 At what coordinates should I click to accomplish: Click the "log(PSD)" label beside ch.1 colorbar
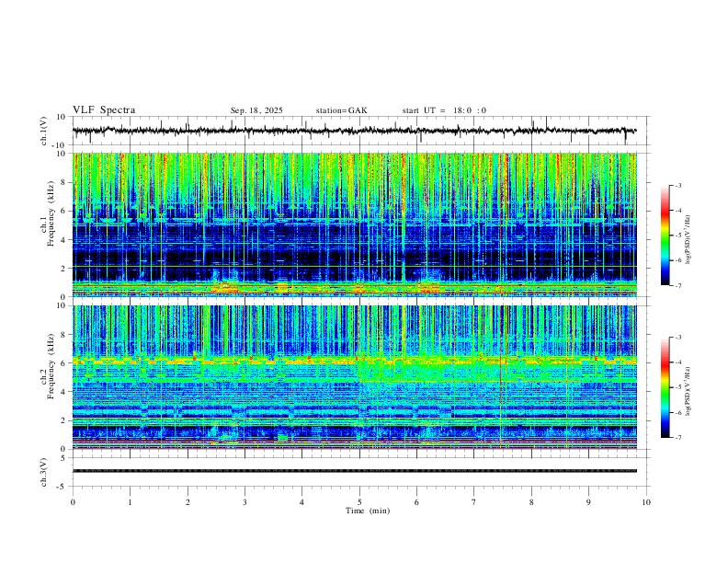pos(688,240)
